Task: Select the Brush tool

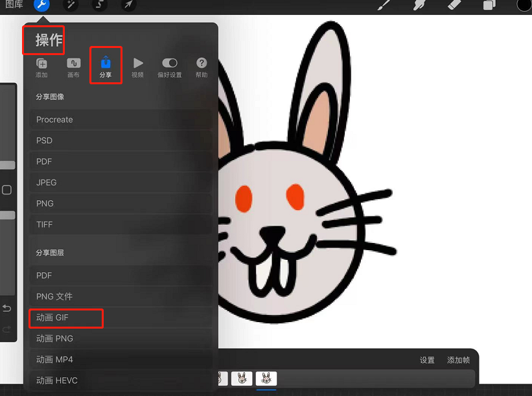Action: 384,6
